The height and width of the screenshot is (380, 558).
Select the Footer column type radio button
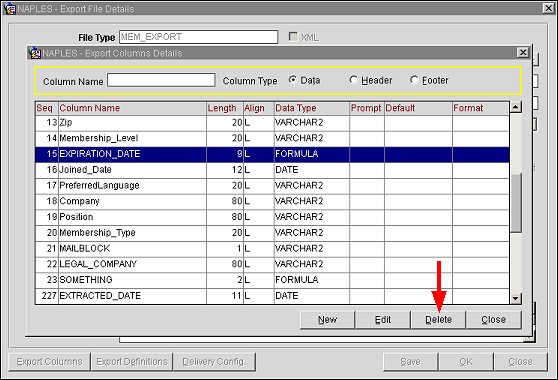(414, 80)
